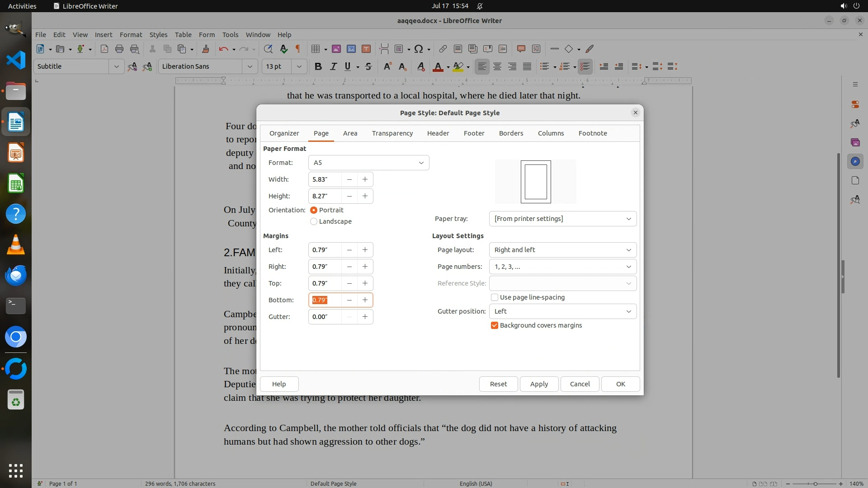868x488 pixels.
Task: Expand the Page layout dropdown
Action: pos(562,250)
